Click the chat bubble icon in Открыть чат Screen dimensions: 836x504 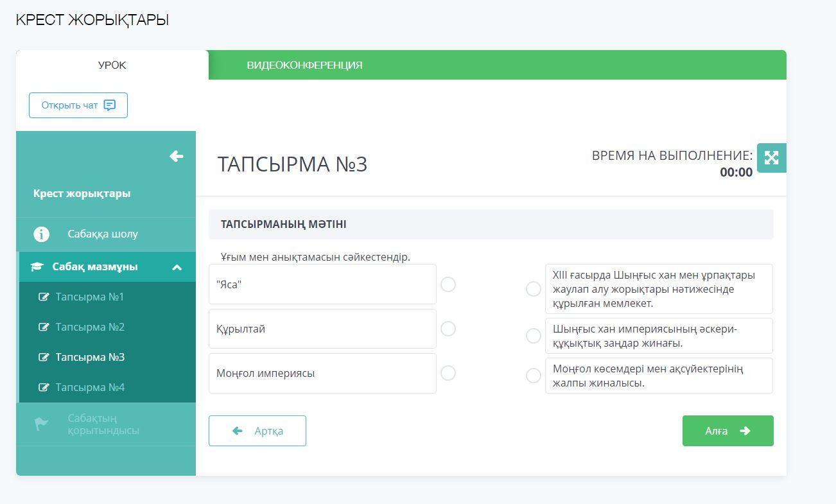(x=110, y=105)
